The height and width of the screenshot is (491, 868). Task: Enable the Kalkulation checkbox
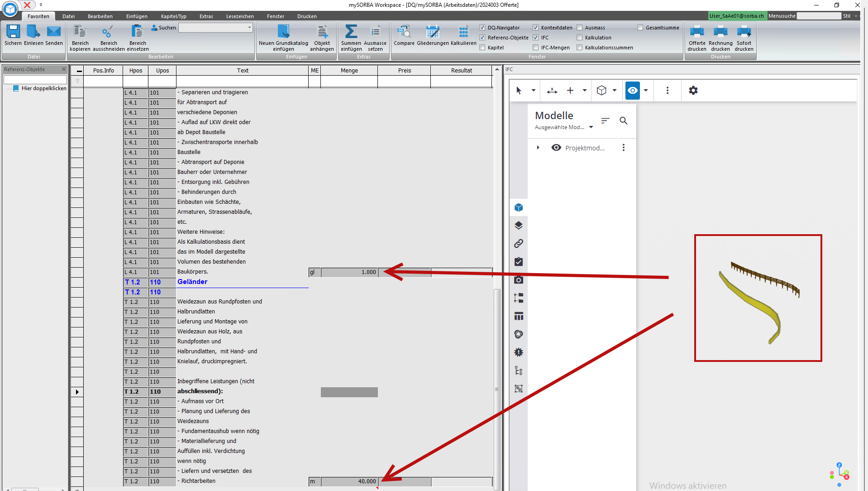click(580, 38)
